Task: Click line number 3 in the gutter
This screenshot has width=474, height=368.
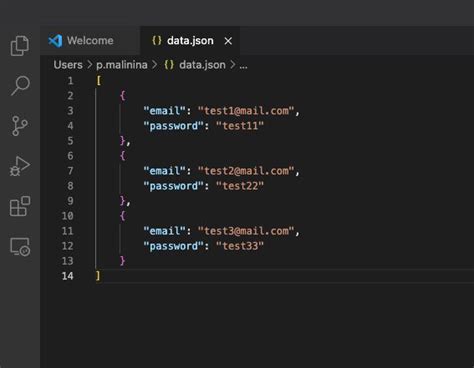Action: coord(70,111)
